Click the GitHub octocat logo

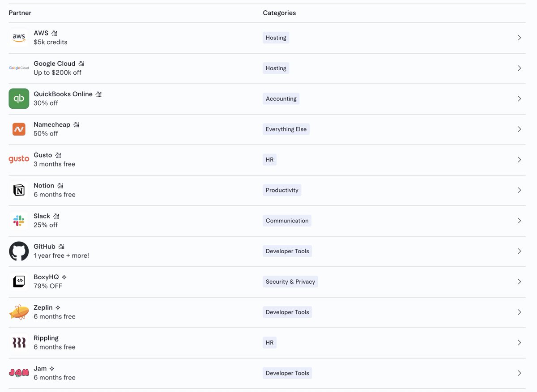[x=19, y=251]
